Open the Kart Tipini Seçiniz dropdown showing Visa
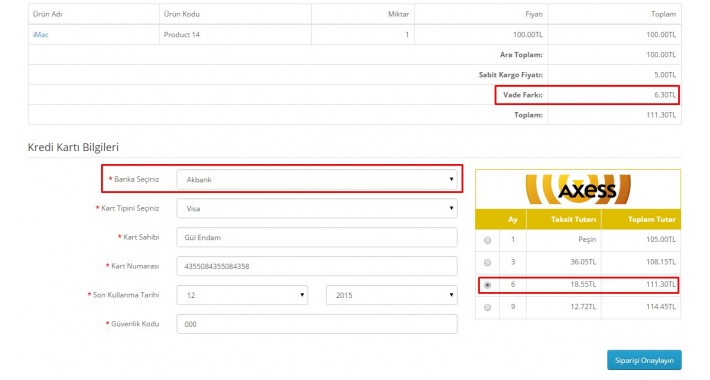Image resolution: width=710 pixels, height=380 pixels. (317, 208)
